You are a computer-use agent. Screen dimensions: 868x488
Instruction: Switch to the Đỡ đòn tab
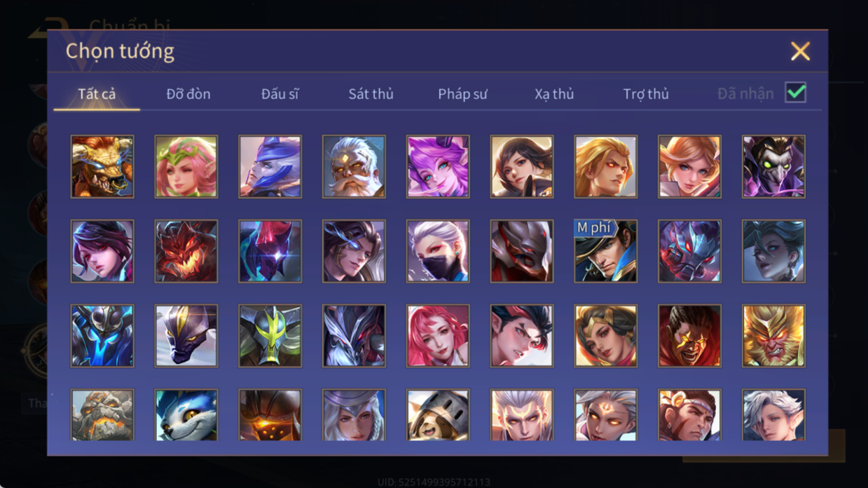(188, 94)
